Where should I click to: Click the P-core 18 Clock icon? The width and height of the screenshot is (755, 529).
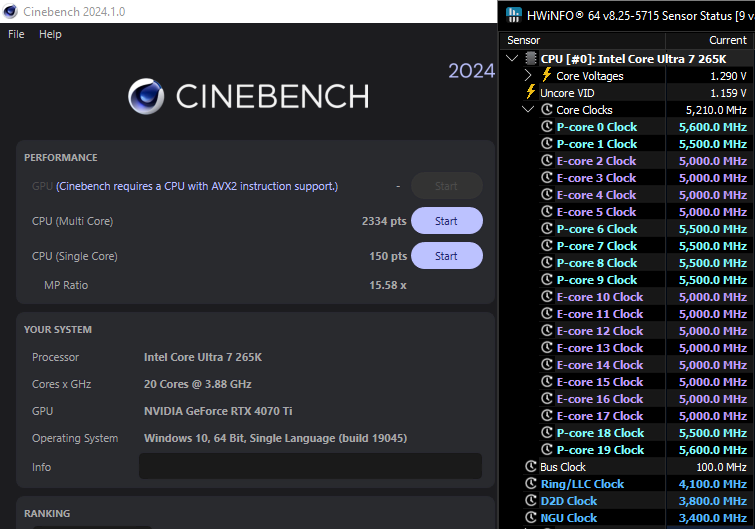click(547, 432)
